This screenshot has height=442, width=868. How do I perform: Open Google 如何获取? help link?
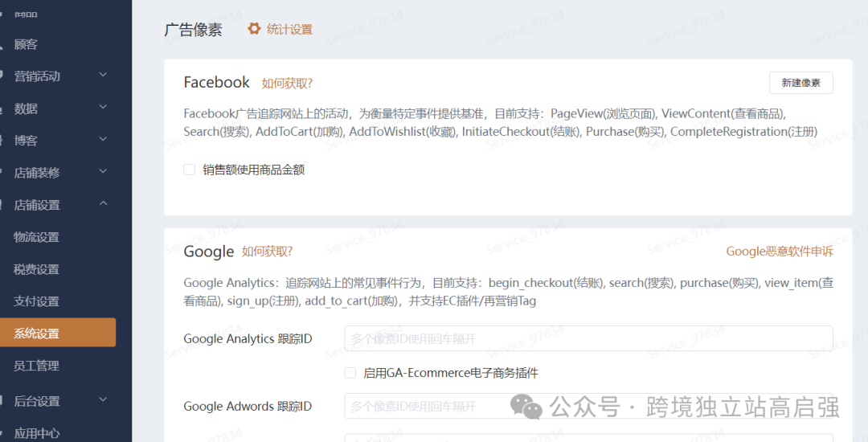[267, 252]
